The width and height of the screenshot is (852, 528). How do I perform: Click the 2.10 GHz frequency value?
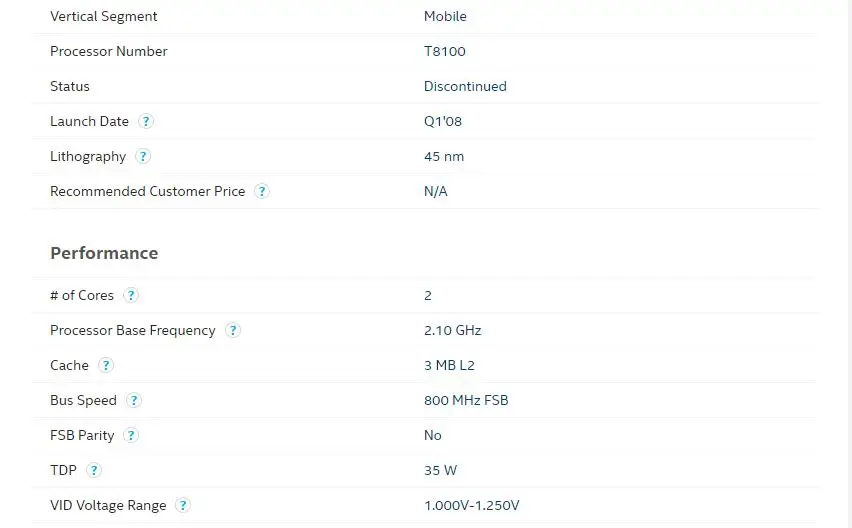[x=453, y=330]
